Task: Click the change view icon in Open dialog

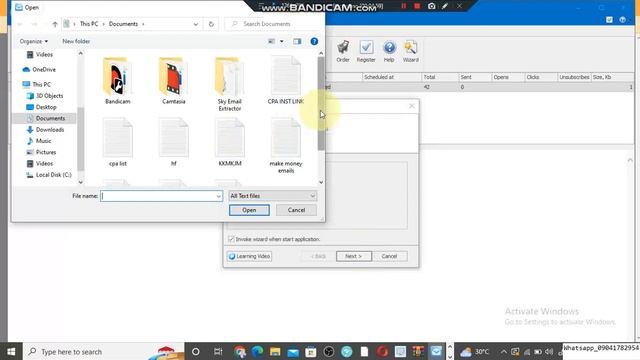Action: tap(271, 41)
